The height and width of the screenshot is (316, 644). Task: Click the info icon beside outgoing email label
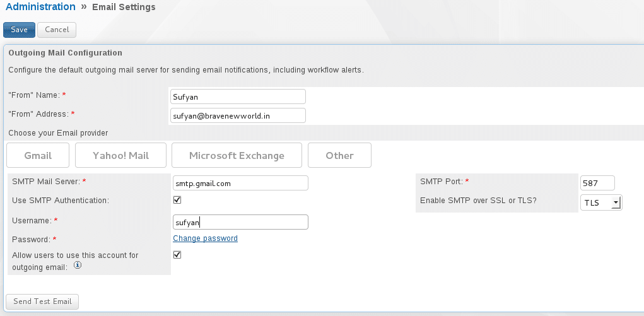point(78,266)
